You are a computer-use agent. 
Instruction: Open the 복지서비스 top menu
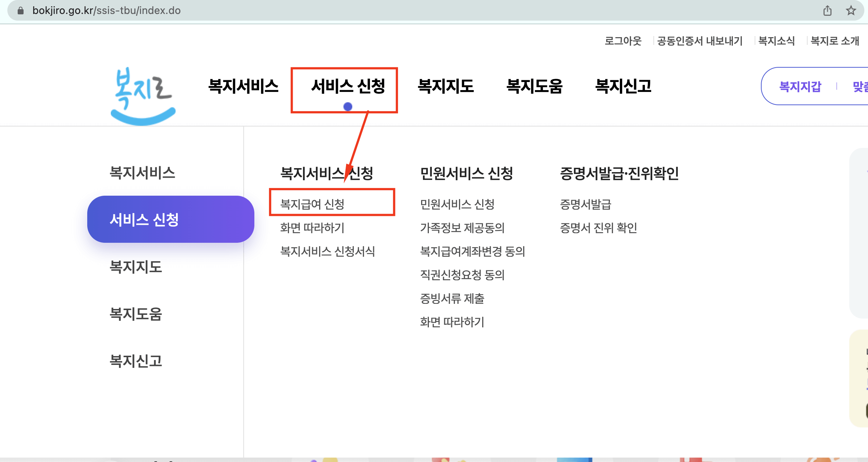pos(243,86)
